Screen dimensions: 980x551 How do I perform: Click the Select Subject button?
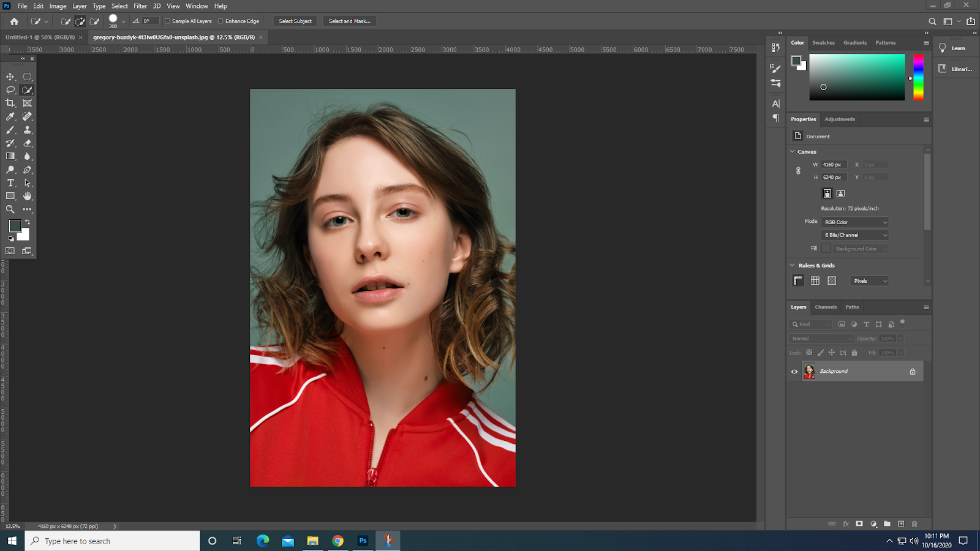[295, 21]
